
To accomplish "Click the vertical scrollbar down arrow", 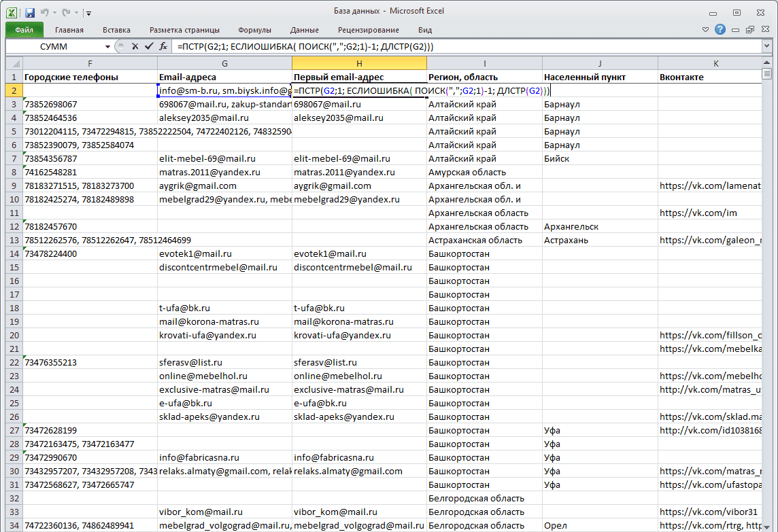I will (766, 527).
